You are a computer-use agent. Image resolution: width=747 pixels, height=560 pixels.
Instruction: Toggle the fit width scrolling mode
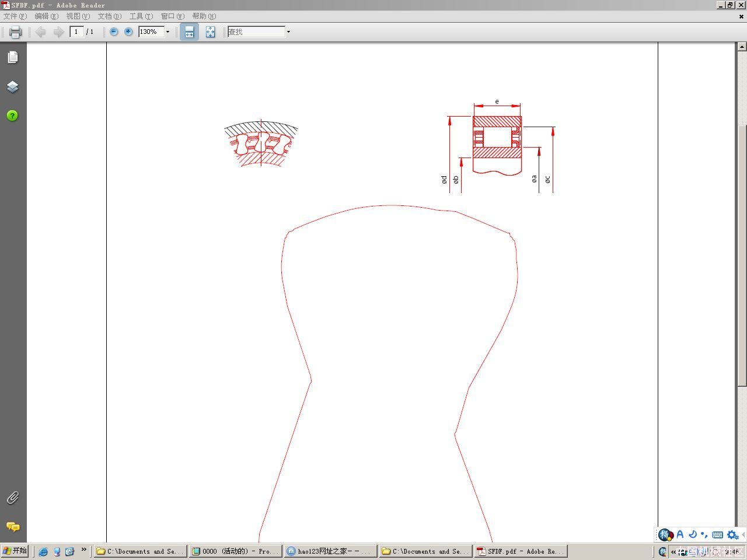coord(189,32)
